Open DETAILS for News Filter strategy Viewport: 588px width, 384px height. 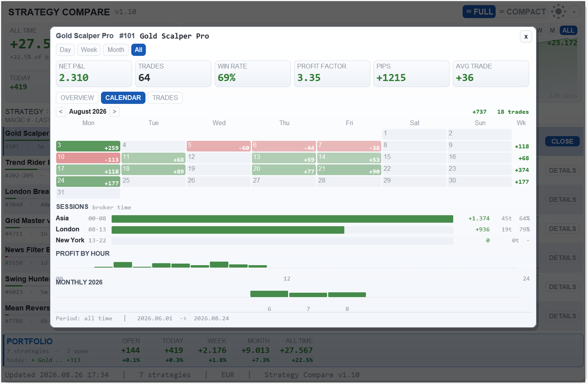[562, 258]
